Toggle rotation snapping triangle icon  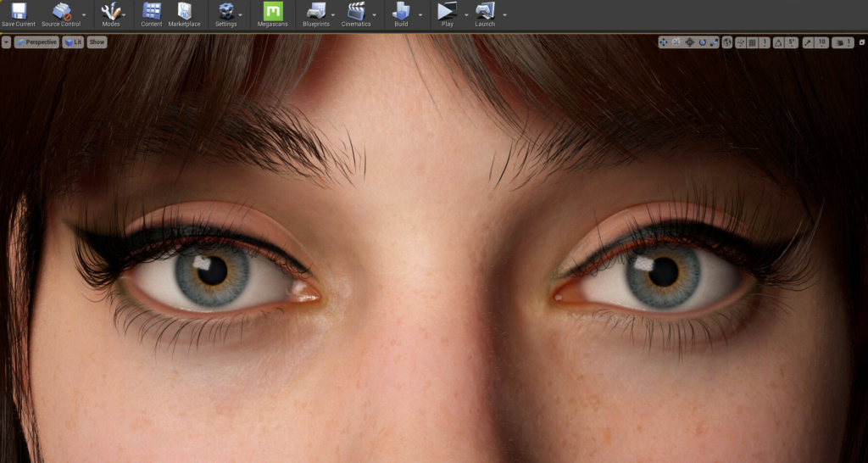tap(778, 42)
